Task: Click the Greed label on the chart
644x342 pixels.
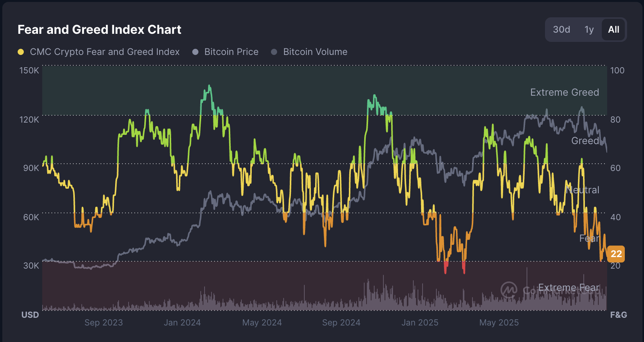Action: pyautogui.click(x=586, y=141)
